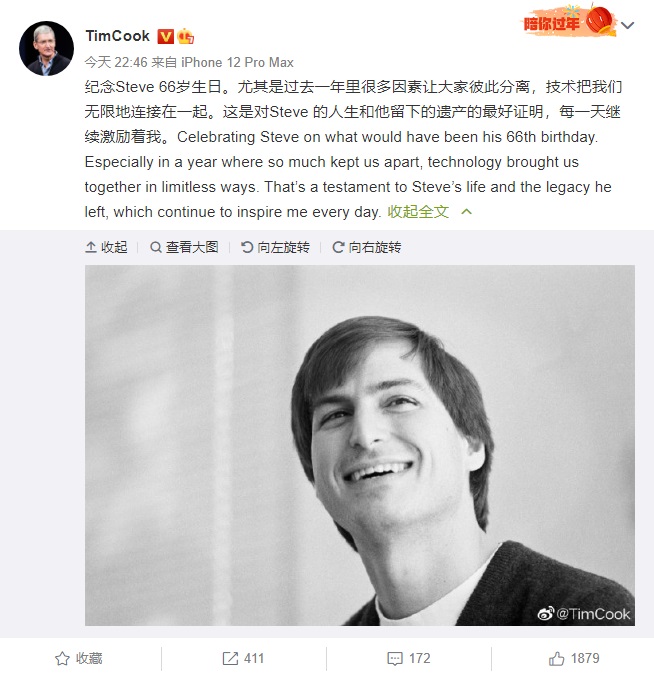Click the iPhone 12 Pro Max source link

tap(237, 62)
